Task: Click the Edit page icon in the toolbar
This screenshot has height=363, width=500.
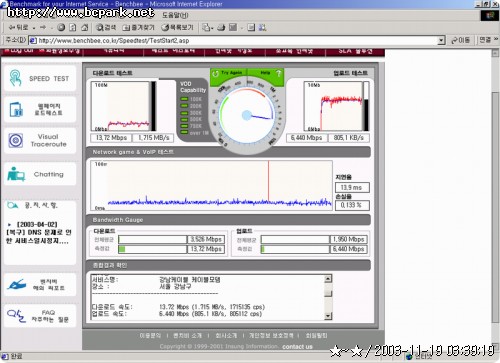Action: (233, 27)
